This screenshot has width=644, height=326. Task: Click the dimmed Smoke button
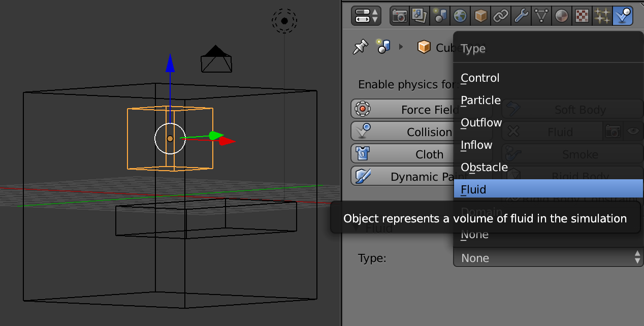pyautogui.click(x=572, y=154)
